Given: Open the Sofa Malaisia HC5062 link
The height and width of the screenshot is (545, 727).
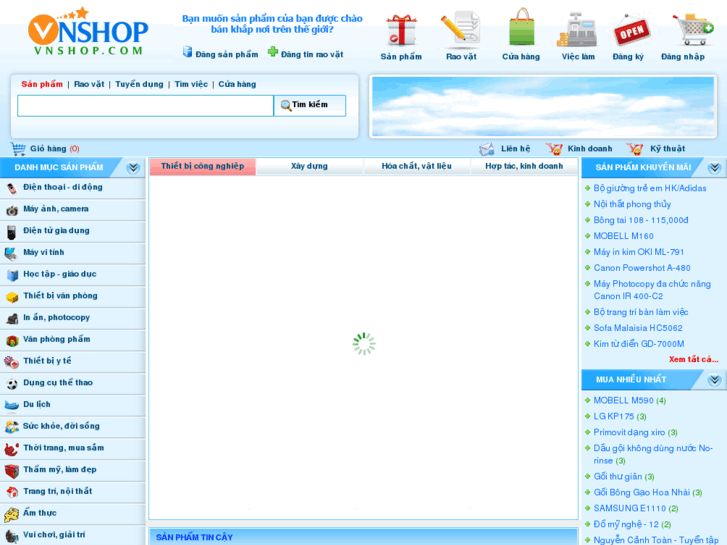Looking at the screenshot, I should coord(638,328).
